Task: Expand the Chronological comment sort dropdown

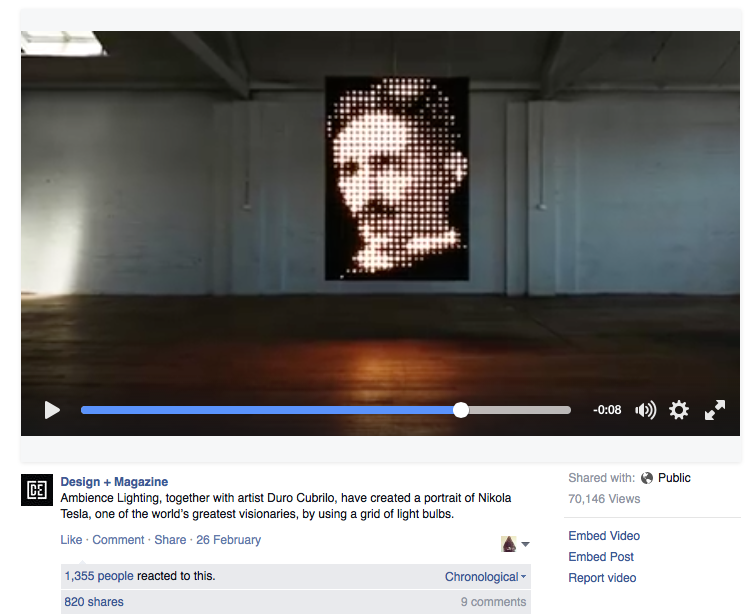Action: point(485,577)
